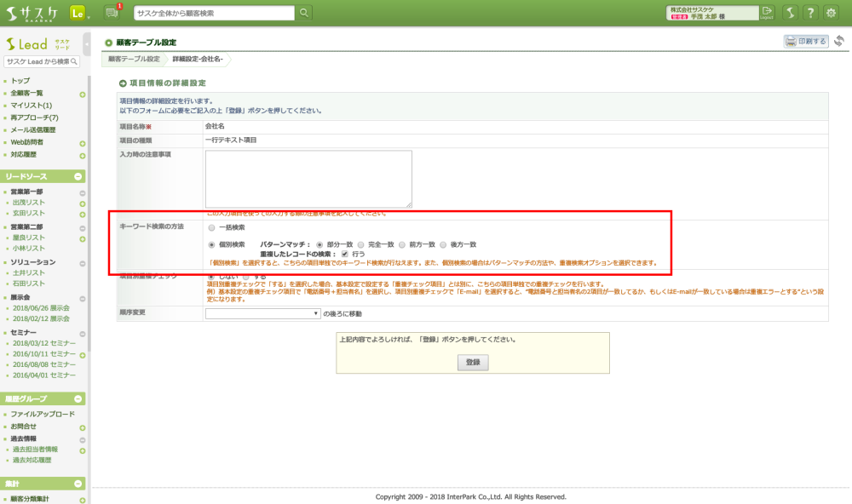Click the refresh arrows icon
Viewport: 852px width, 504px height.
(839, 41)
